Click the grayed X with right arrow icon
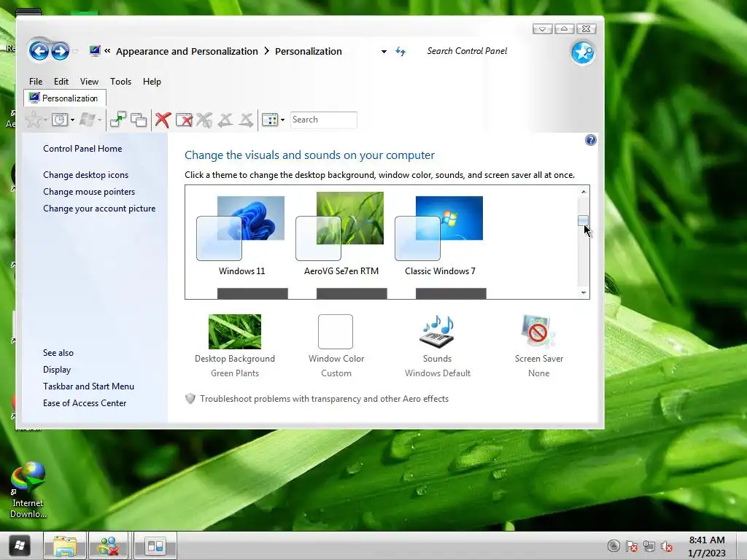The height and width of the screenshot is (560, 747). pos(246,120)
